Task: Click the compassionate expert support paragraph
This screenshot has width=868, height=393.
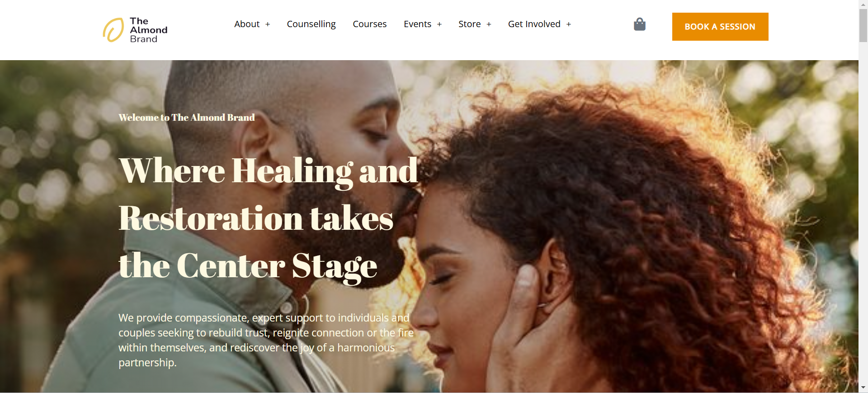Action: click(x=266, y=340)
